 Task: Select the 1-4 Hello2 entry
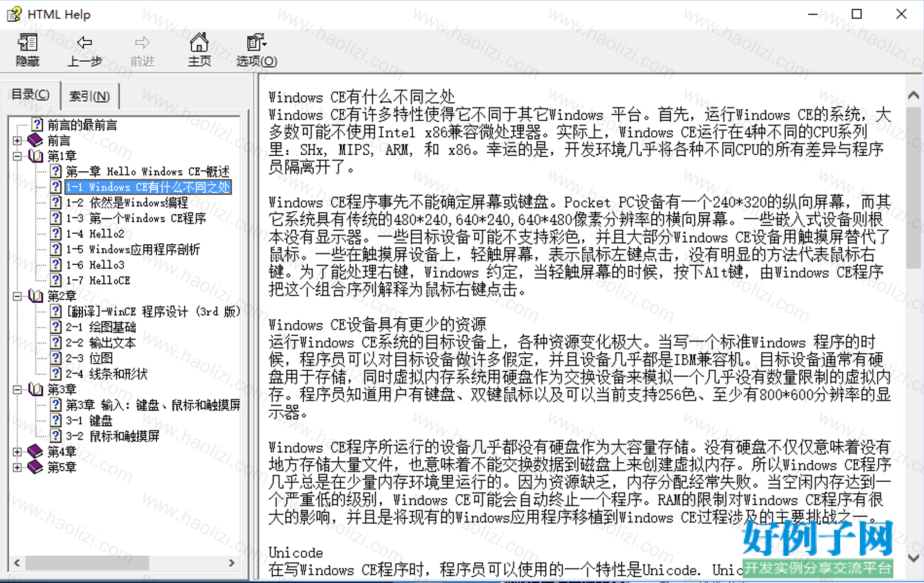tap(95, 234)
